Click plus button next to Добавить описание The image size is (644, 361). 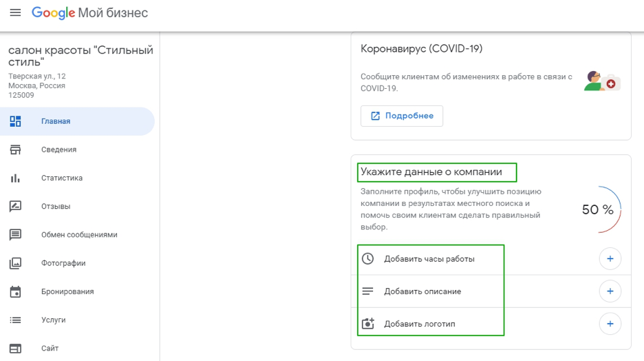610,291
